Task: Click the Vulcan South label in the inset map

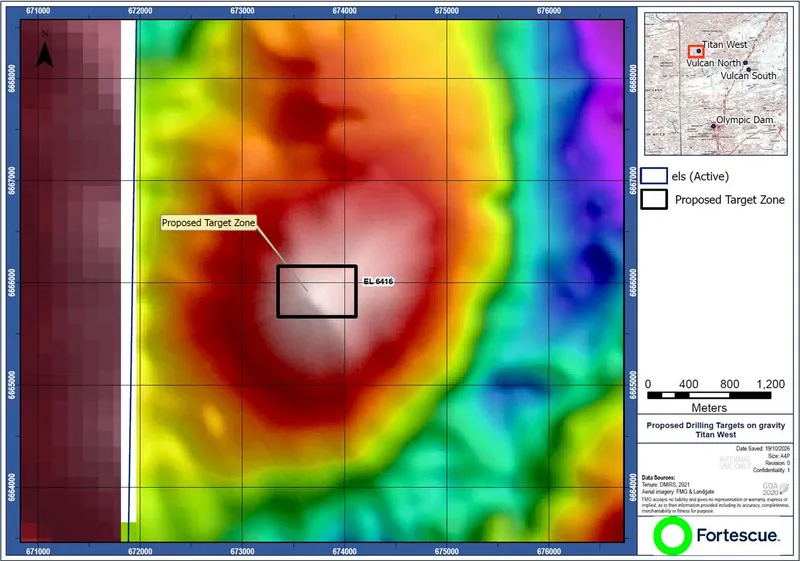Action: coord(748,75)
